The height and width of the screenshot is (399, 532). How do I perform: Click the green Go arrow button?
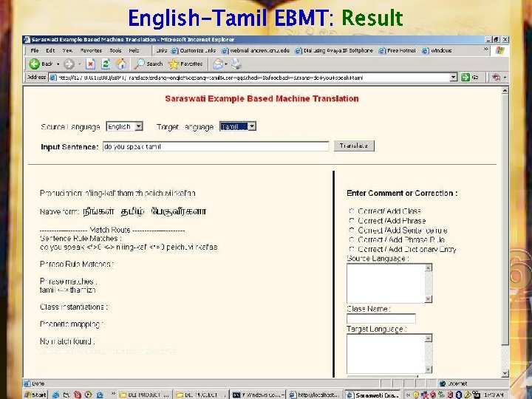pos(465,78)
